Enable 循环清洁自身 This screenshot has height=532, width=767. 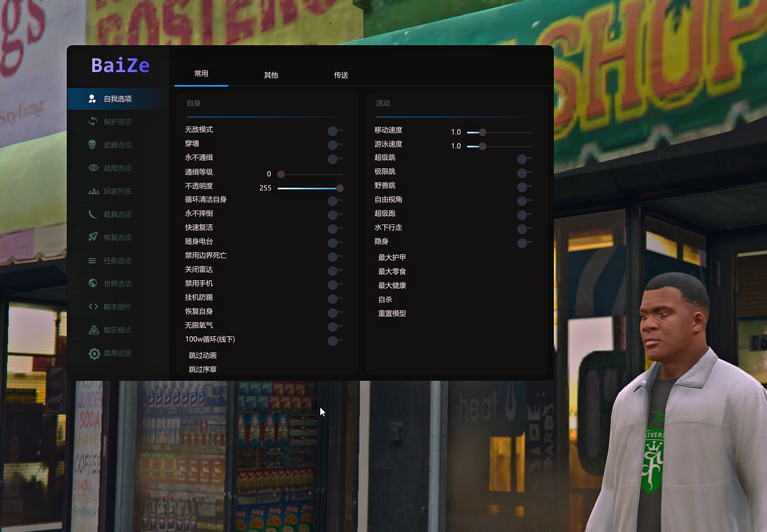point(335,201)
